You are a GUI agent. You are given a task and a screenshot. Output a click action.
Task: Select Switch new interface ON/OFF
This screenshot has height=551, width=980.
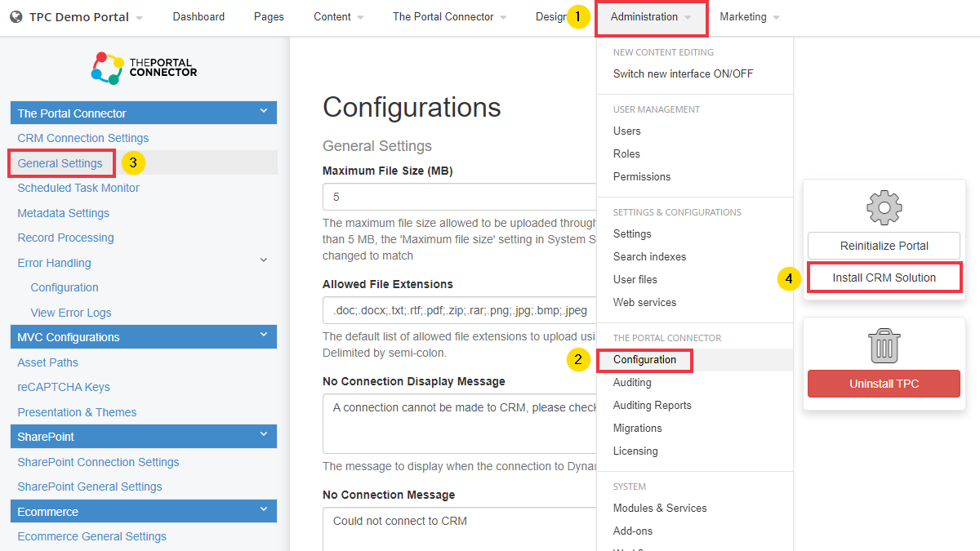[x=684, y=73]
